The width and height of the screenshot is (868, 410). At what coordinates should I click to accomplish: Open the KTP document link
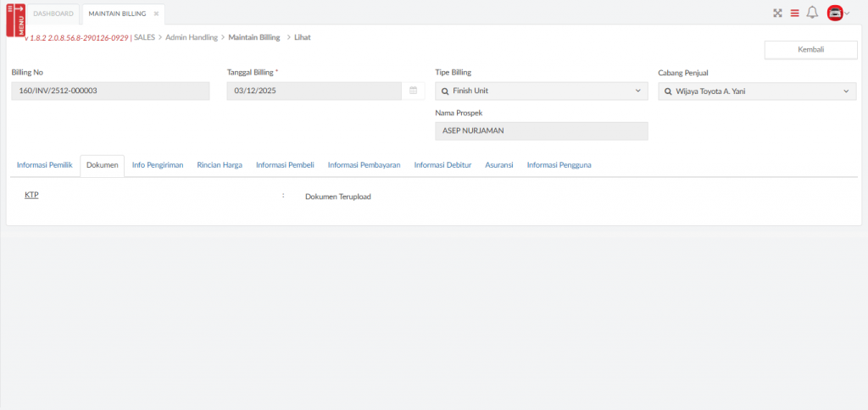pyautogui.click(x=32, y=196)
